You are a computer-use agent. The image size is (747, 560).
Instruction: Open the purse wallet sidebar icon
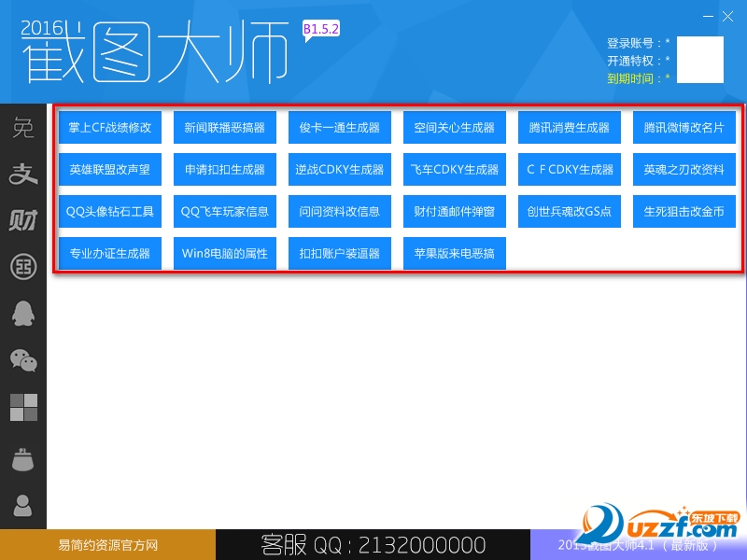coord(22,459)
